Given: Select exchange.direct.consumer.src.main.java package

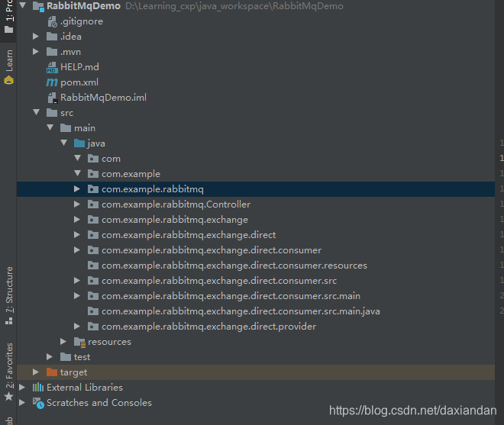Looking at the screenshot, I should [x=241, y=311].
